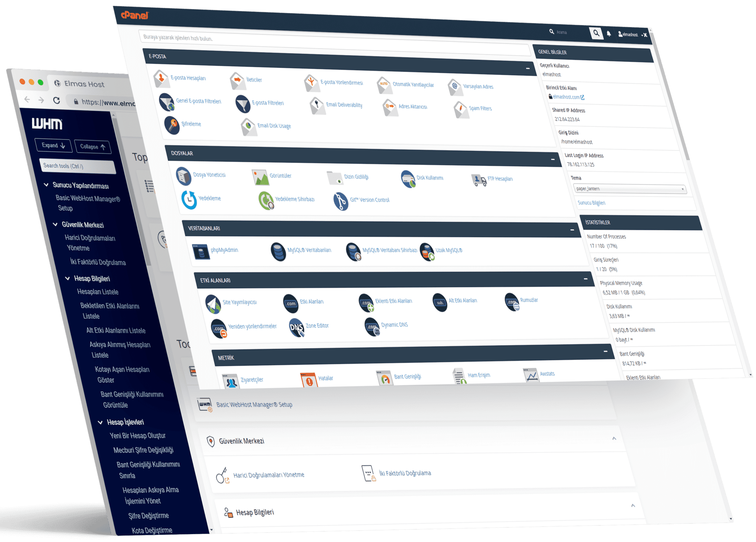
Task: Collapse the E-POSTA section
Action: [528, 69]
